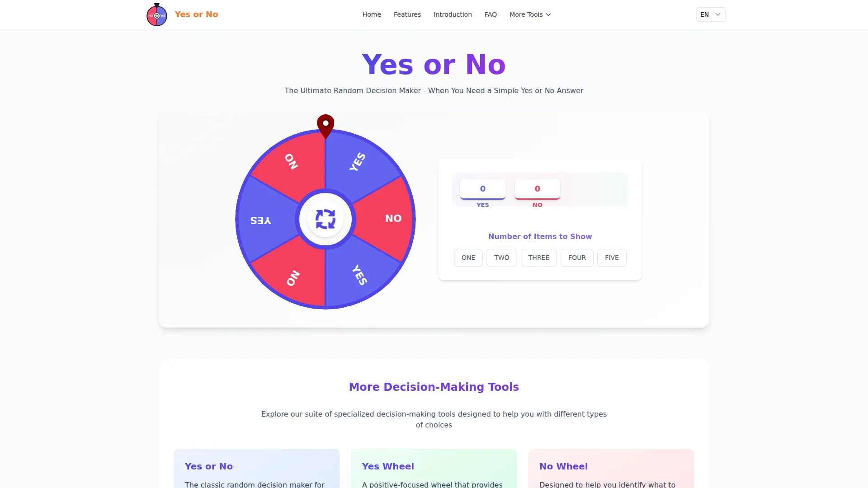Jump to the Introduction section
This screenshot has height=488, width=868.
click(453, 14)
